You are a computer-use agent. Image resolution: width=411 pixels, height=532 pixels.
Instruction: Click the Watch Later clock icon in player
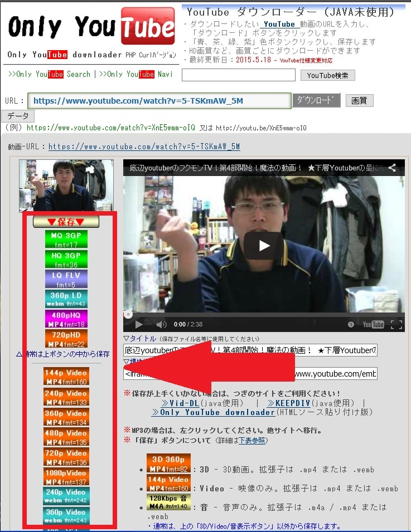[351, 324]
